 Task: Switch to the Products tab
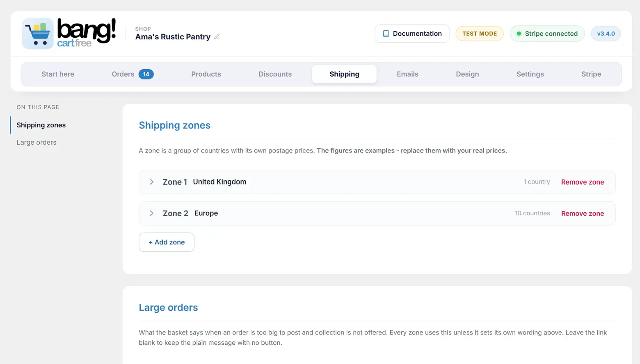[x=206, y=74]
